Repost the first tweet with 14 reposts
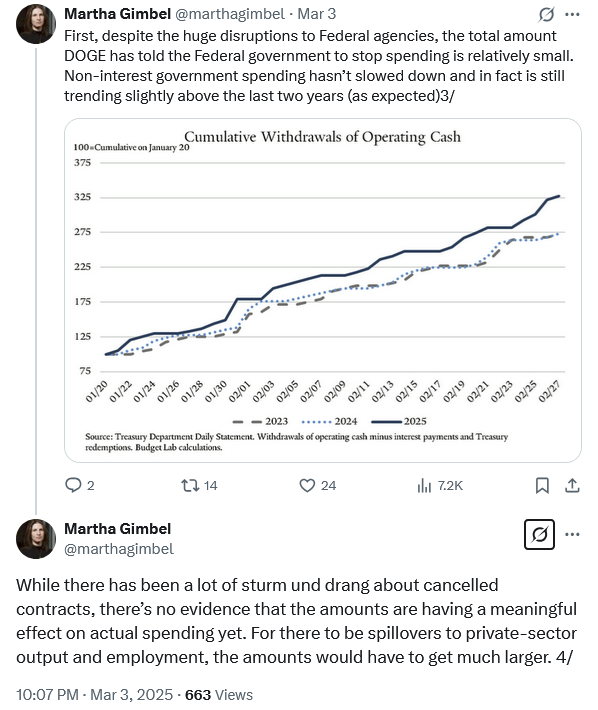Image resolution: width=598 pixels, height=710 pixels. click(199, 485)
